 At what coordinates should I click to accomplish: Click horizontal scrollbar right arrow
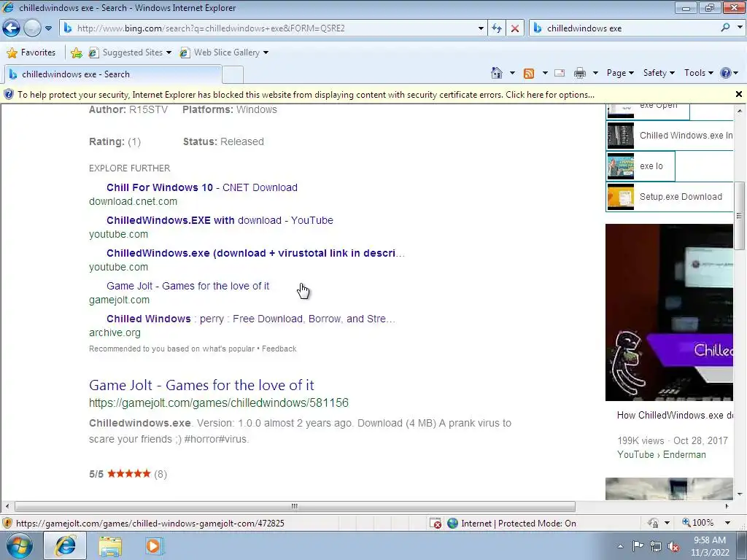coord(727,506)
